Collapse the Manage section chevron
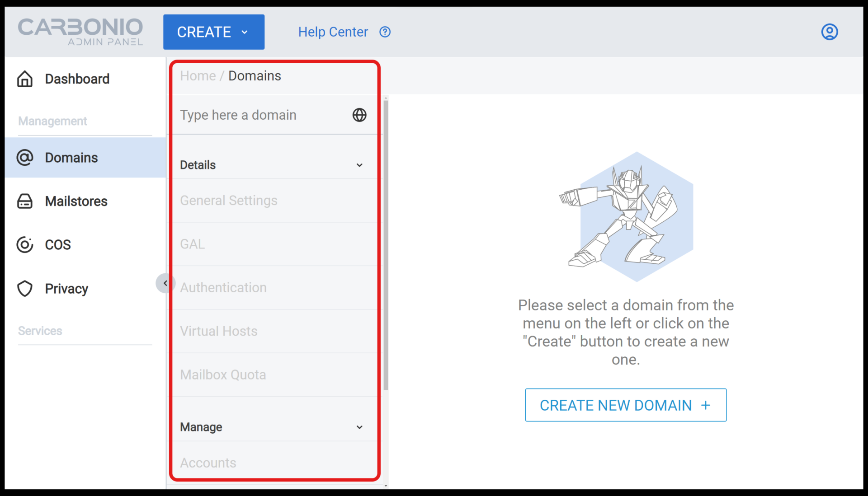 pos(360,427)
